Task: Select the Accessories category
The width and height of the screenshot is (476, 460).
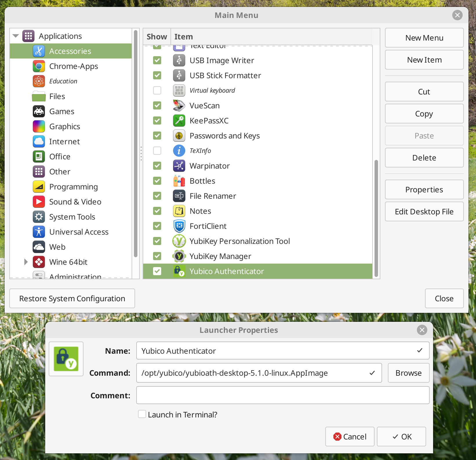Action: 70,51
